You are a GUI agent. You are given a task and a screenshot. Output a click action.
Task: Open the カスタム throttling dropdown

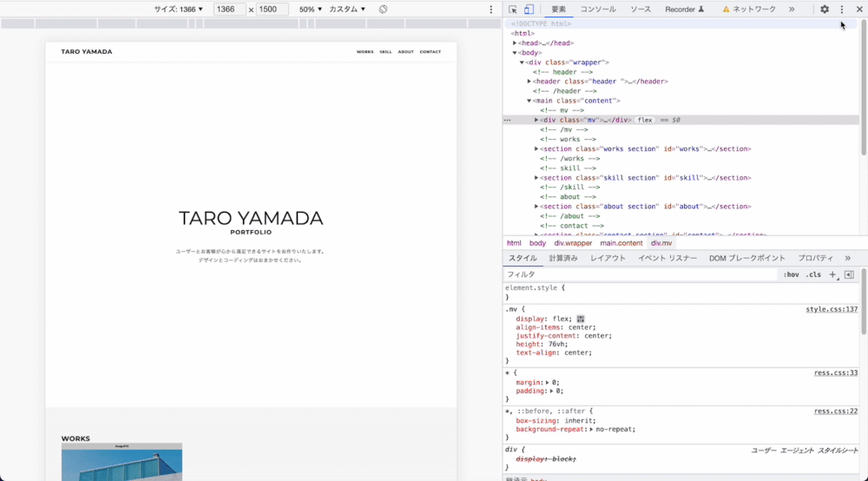click(x=347, y=10)
